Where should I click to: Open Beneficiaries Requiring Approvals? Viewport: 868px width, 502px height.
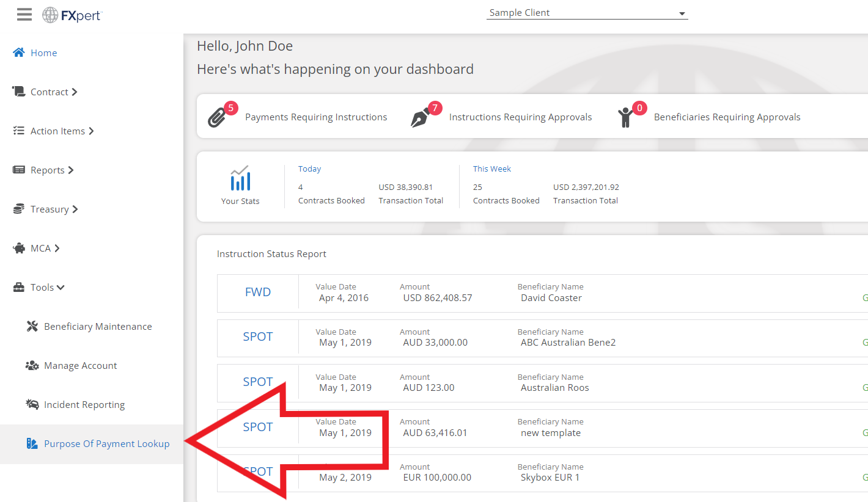[727, 117]
